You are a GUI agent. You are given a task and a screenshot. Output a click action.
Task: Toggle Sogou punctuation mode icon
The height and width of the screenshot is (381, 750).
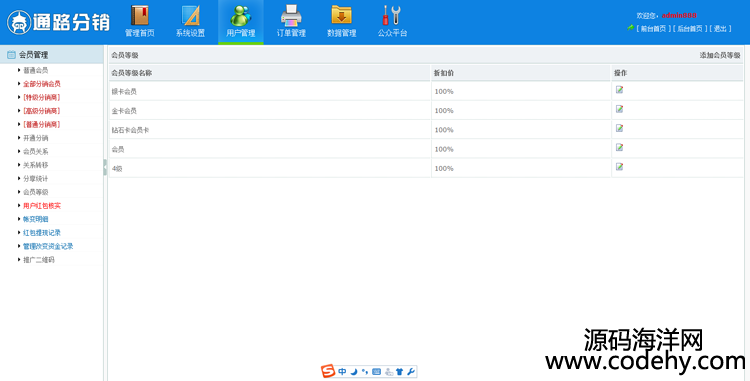click(365, 371)
